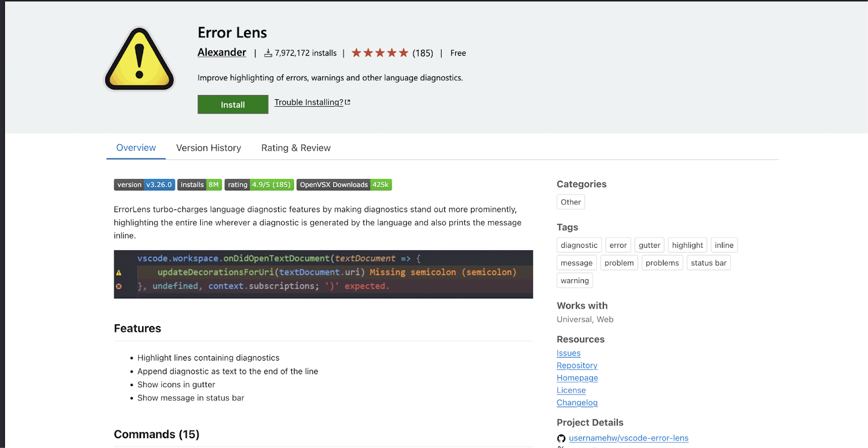The height and width of the screenshot is (448, 868).
Task: Click the code preview screenshot image
Action: point(323,274)
